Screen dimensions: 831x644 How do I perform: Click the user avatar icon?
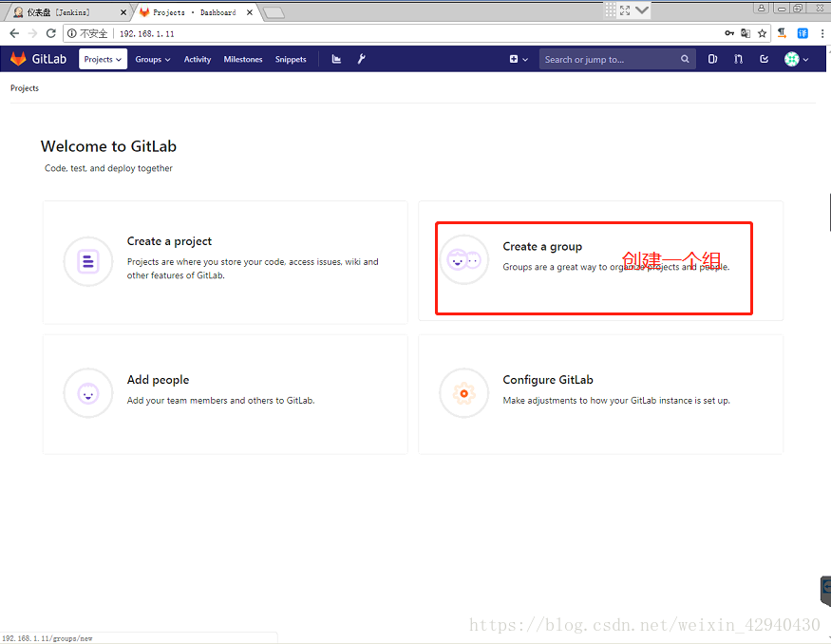[791, 59]
